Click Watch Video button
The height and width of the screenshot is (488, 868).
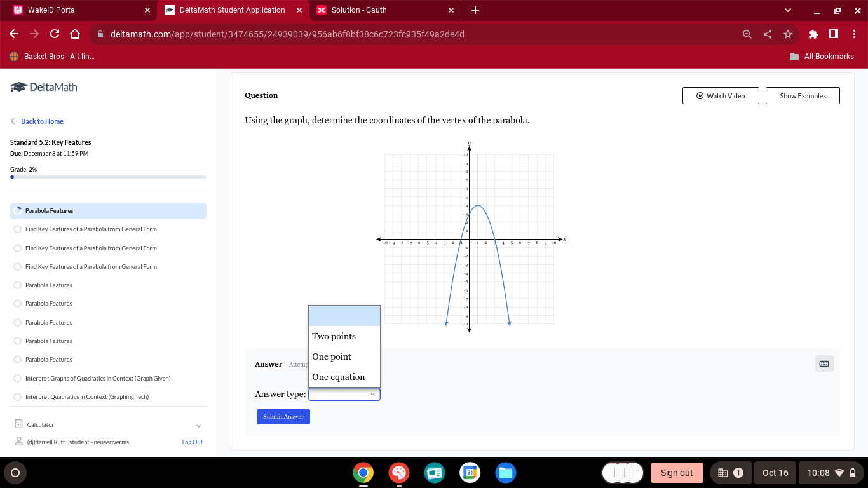click(721, 96)
